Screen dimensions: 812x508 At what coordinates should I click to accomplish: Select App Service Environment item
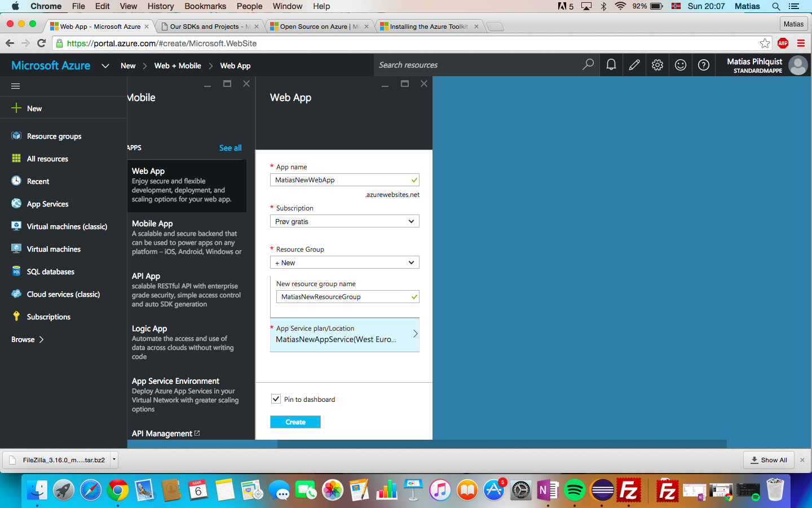187,395
